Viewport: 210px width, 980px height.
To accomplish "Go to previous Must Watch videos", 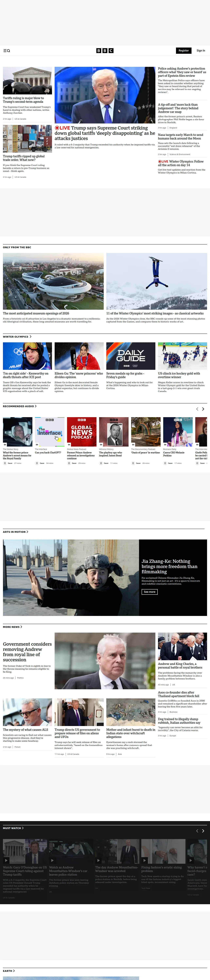I will (x=197, y=831).
